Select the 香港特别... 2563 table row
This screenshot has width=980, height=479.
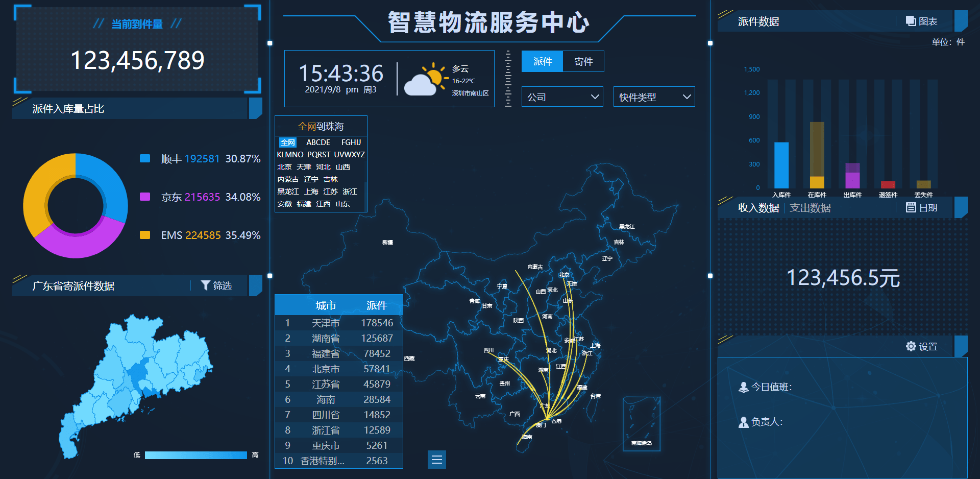click(339, 461)
